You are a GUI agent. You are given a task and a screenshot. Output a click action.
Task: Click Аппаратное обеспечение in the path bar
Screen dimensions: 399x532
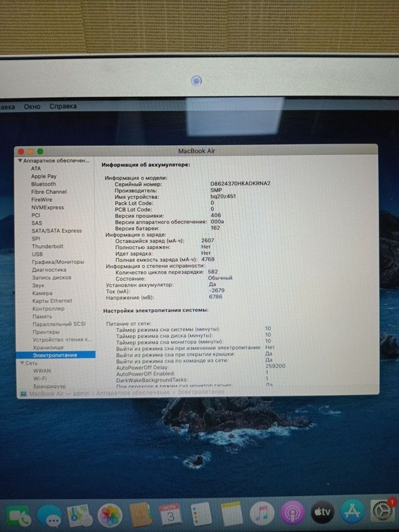click(133, 393)
